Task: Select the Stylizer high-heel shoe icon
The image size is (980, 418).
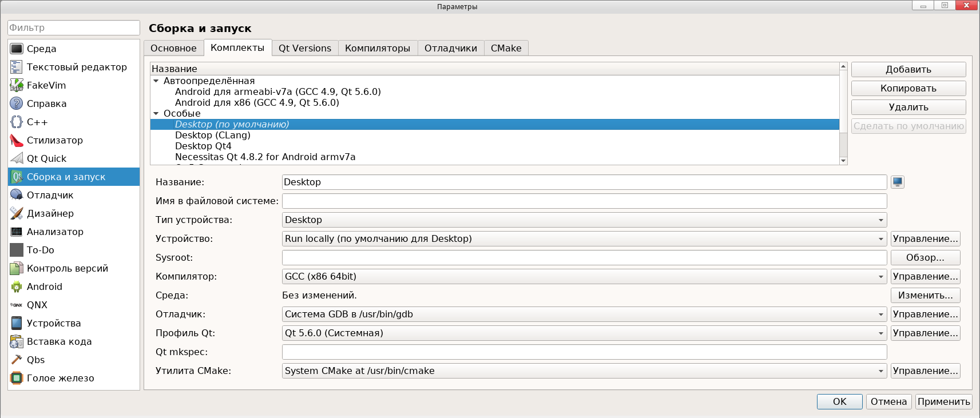Action: point(17,140)
